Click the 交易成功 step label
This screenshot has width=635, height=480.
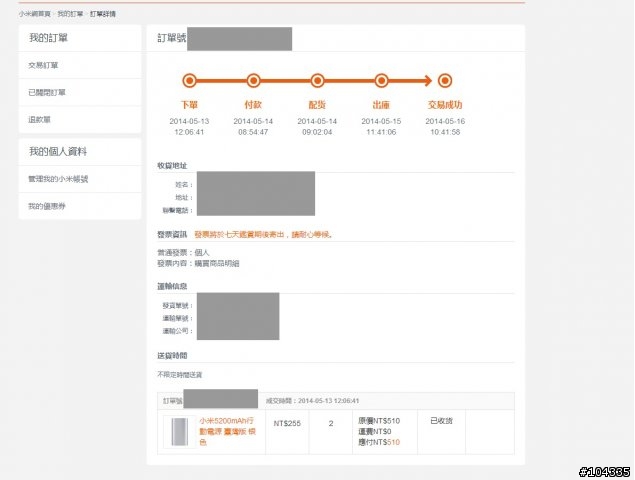point(445,104)
